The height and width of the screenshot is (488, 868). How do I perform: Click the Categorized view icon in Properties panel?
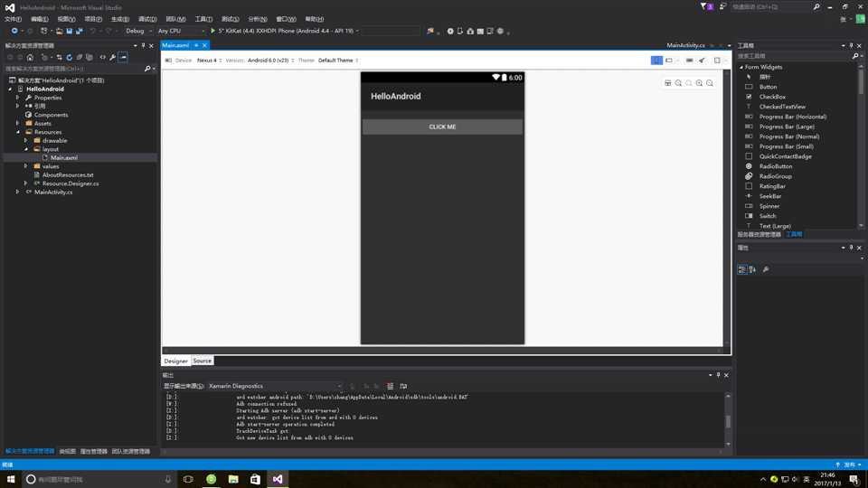(x=742, y=269)
